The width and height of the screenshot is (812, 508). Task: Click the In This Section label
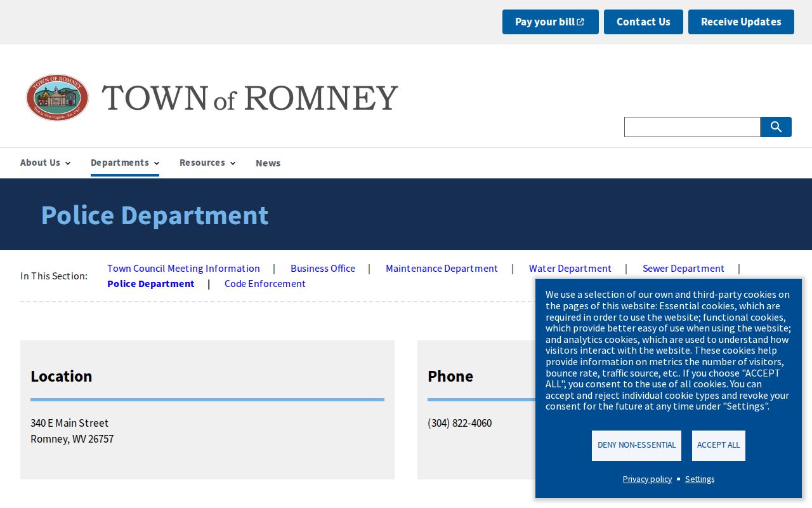(x=54, y=276)
